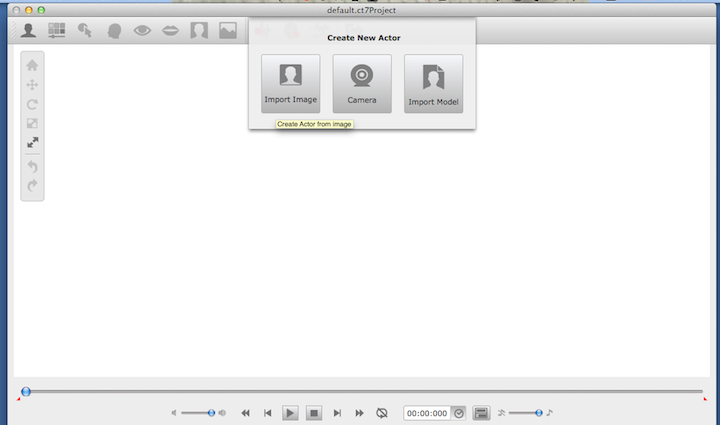Select the rotate tool in left panel
The width and height of the screenshot is (720, 425).
click(32, 104)
